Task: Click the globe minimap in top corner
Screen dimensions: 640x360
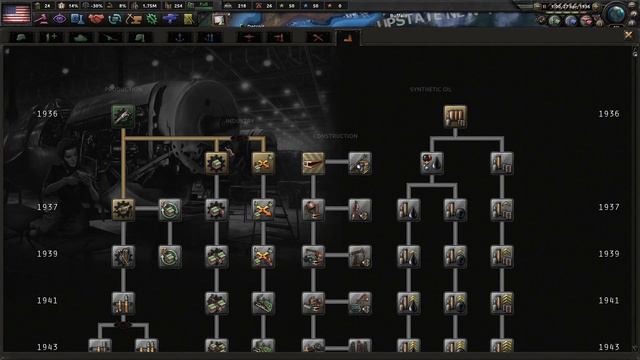Action: click(x=617, y=13)
